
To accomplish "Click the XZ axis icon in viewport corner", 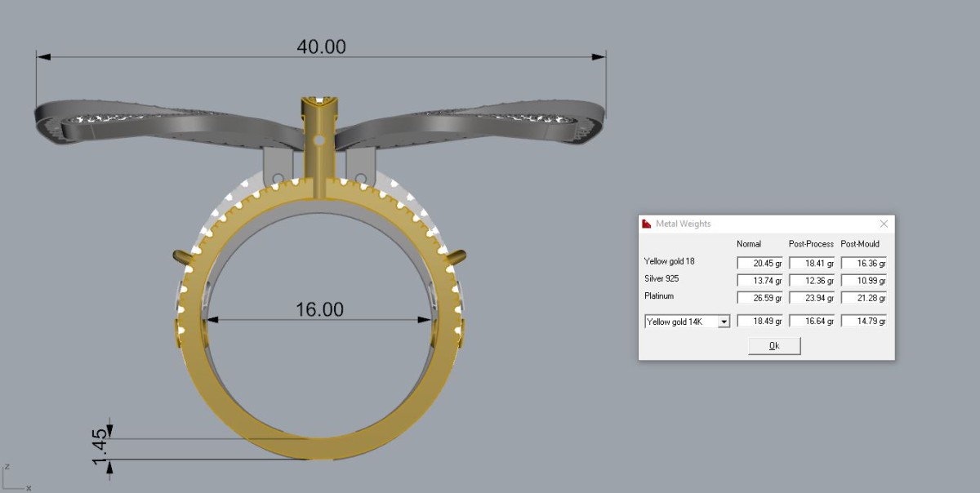I will pyautogui.click(x=15, y=477).
